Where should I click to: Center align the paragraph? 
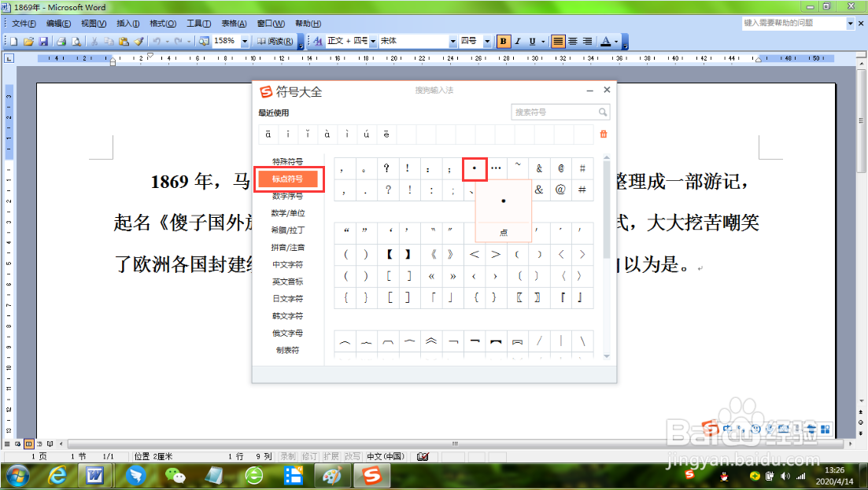coord(572,42)
